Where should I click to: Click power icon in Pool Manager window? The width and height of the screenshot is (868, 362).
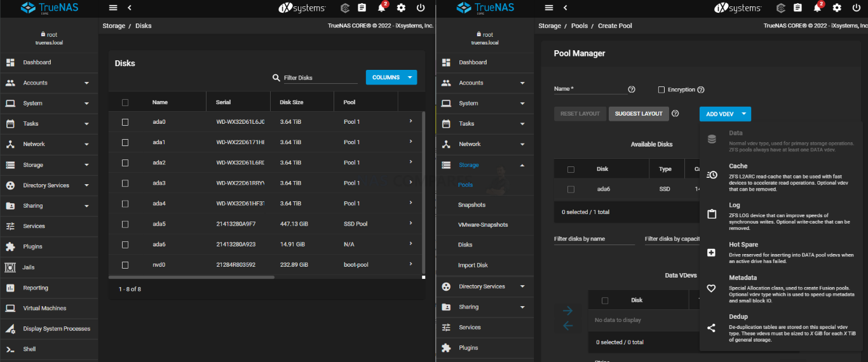pyautogui.click(x=856, y=8)
